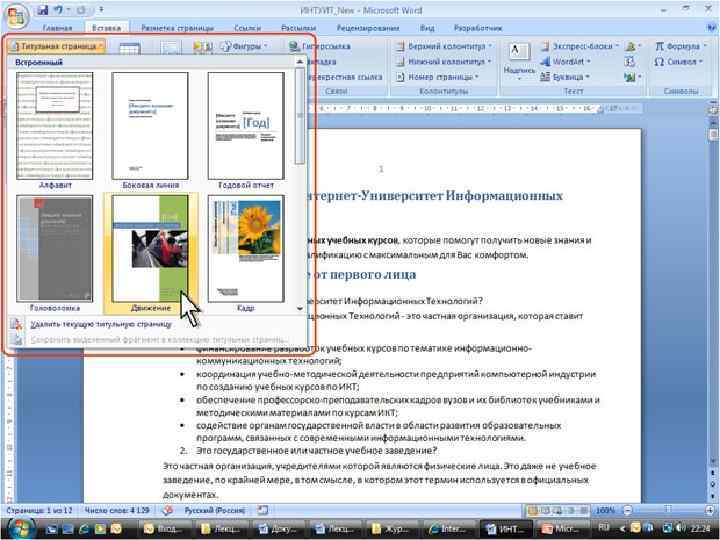Screen dimensions: 720x540
Task: Switch to Outline view button
Action: 571,510
